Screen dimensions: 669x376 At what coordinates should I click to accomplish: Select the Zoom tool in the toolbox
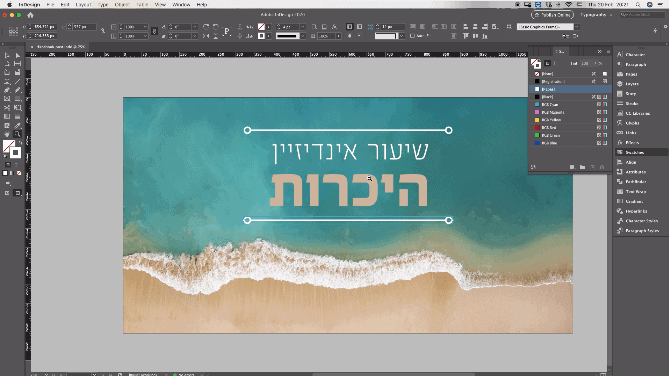[17, 134]
